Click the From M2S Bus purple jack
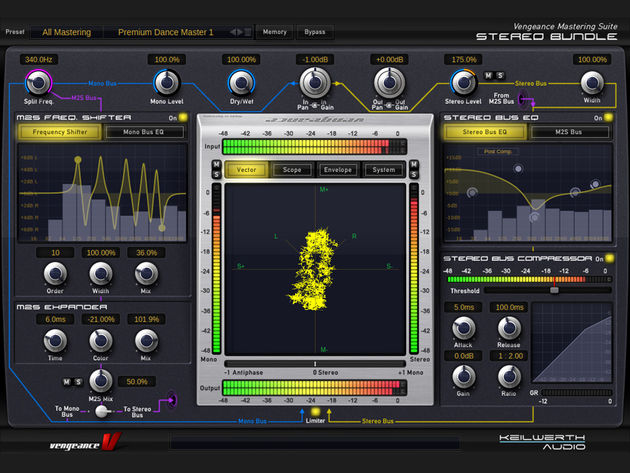The width and height of the screenshot is (630, 473). (x=523, y=98)
